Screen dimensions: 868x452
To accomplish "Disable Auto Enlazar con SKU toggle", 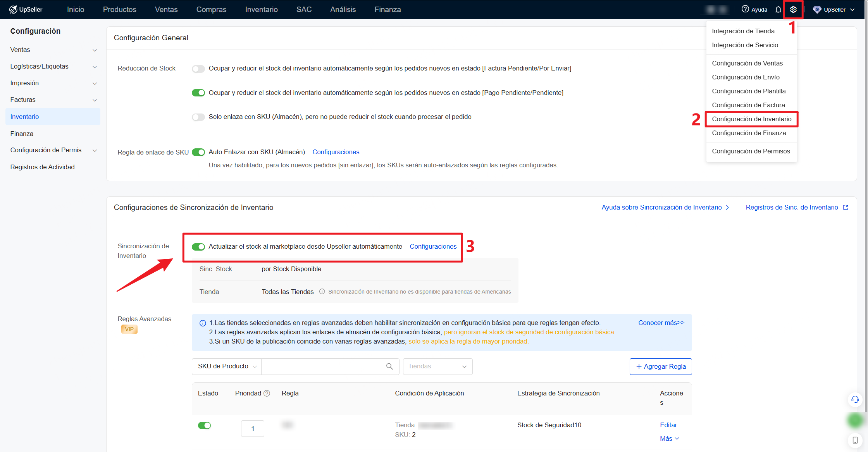I will (198, 152).
